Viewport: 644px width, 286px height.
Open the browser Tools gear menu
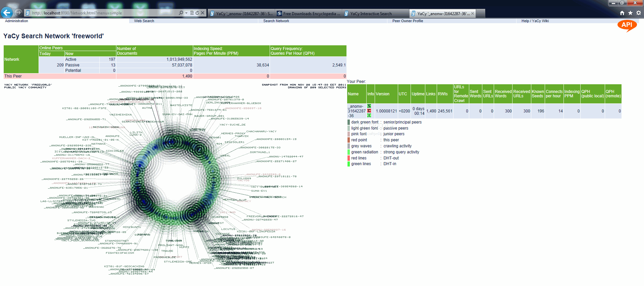point(639,13)
